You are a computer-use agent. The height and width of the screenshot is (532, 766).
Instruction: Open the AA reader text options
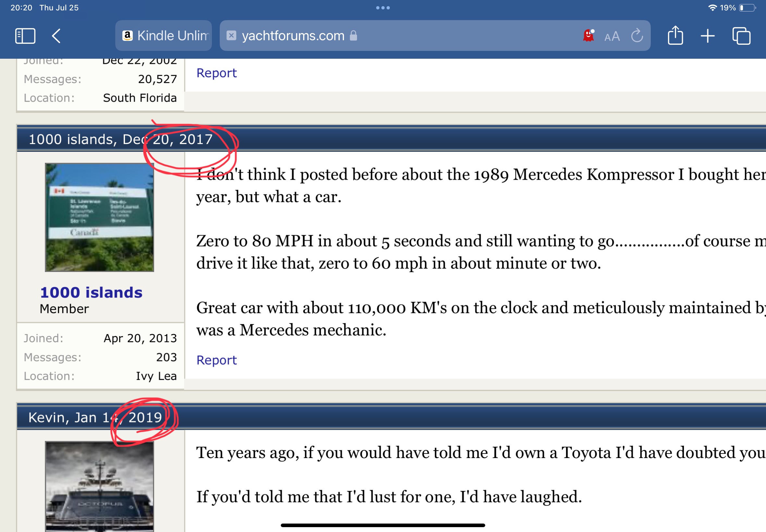[612, 36]
